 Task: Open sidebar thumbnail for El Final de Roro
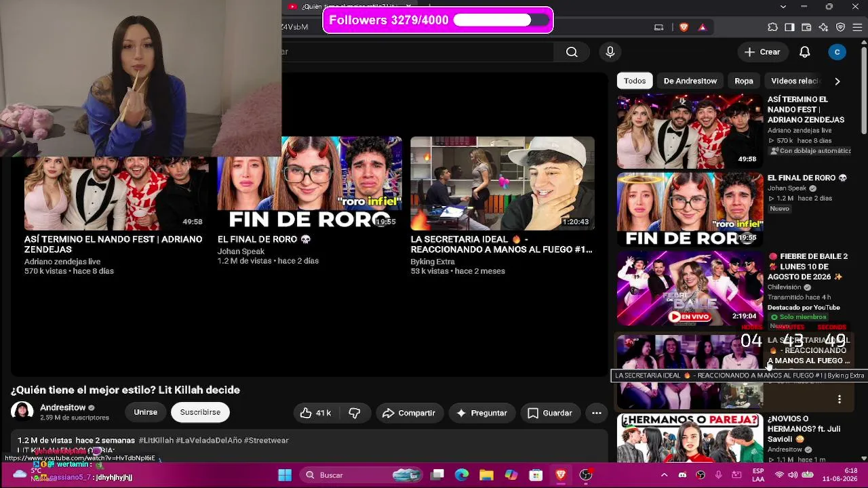pos(690,209)
